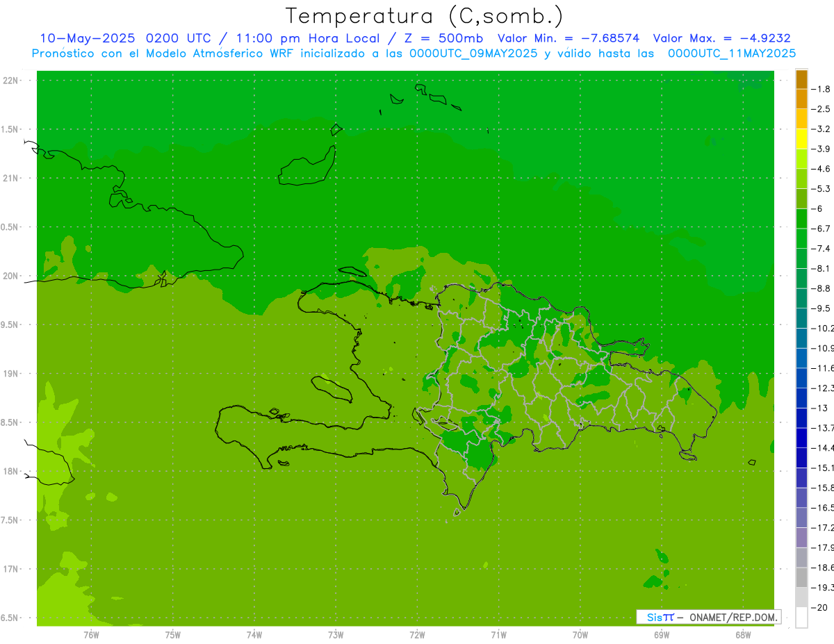
Task: Click the "-20" legend value
Action: click(x=821, y=608)
